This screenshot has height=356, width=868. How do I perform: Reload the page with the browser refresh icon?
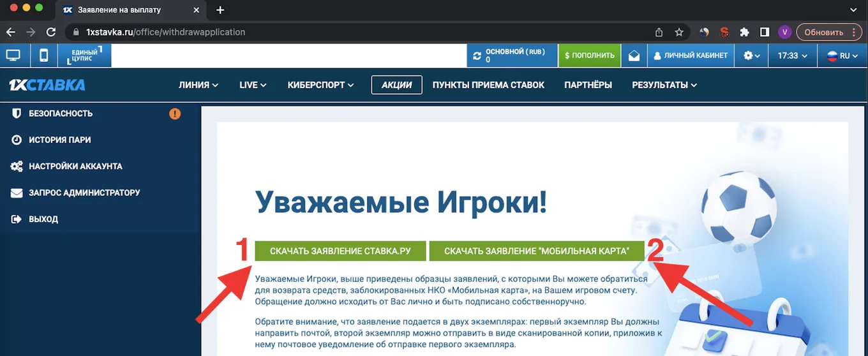pos(50,32)
